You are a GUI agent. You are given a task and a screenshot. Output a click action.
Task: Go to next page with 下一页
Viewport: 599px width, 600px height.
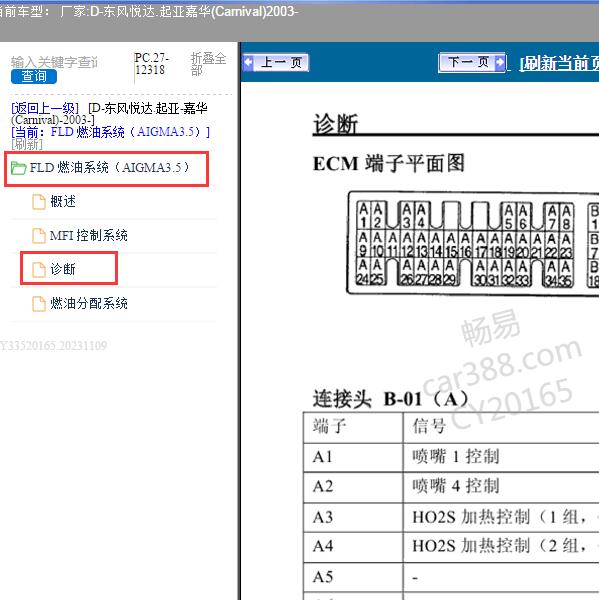(472, 62)
